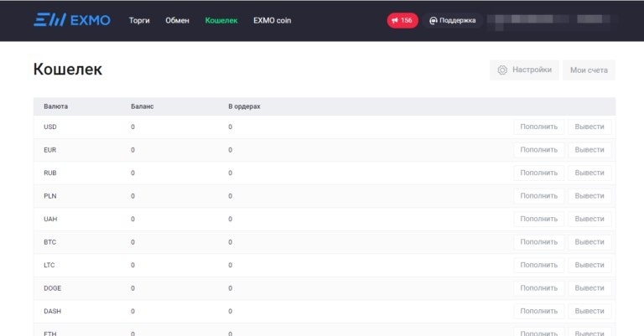The width and height of the screenshot is (644, 336).
Task: Open the EXMO coin page
Action: [272, 20]
